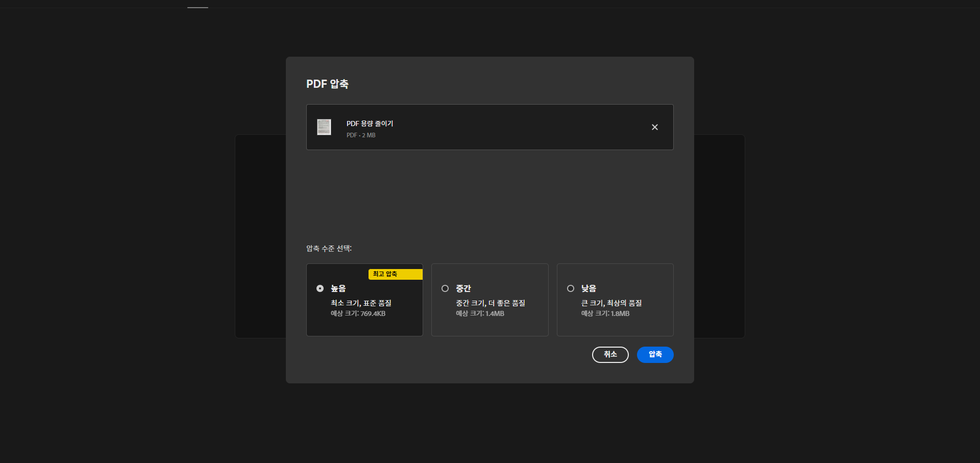Select the 높음 compression radio button

pos(320,288)
